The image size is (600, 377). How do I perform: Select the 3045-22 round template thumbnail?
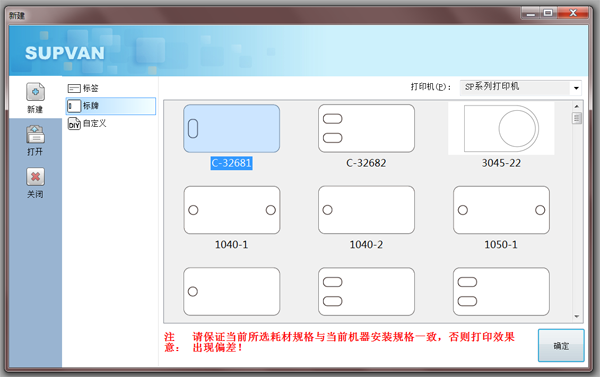pos(501,129)
